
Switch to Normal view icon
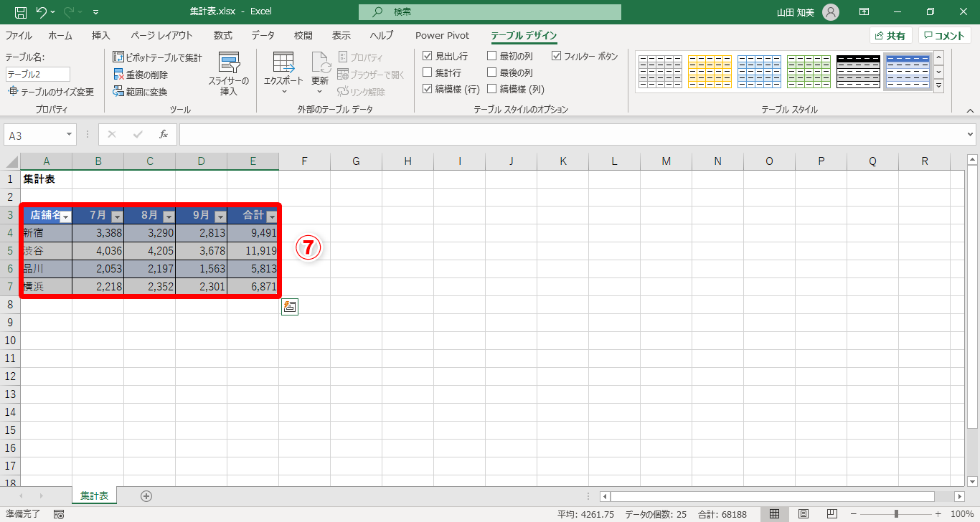point(775,514)
